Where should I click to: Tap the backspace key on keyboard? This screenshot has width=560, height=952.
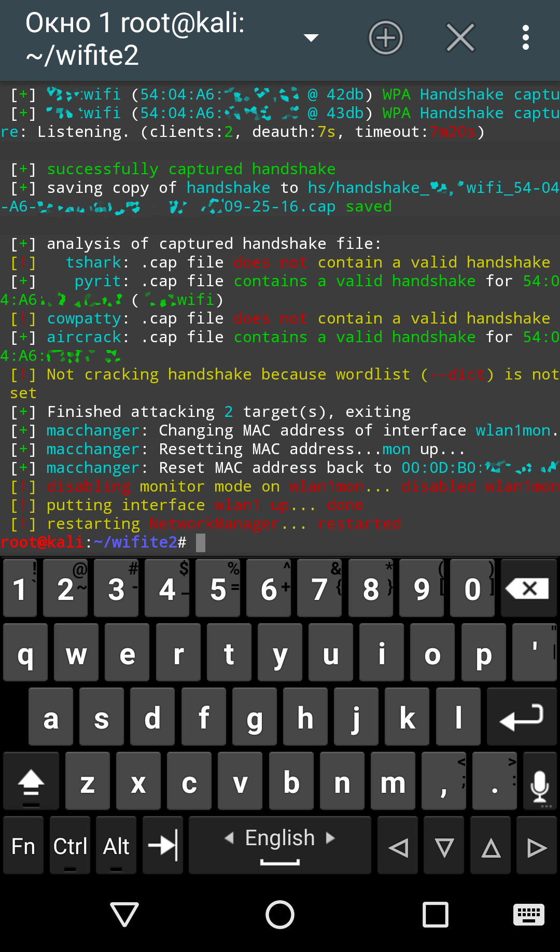(529, 589)
